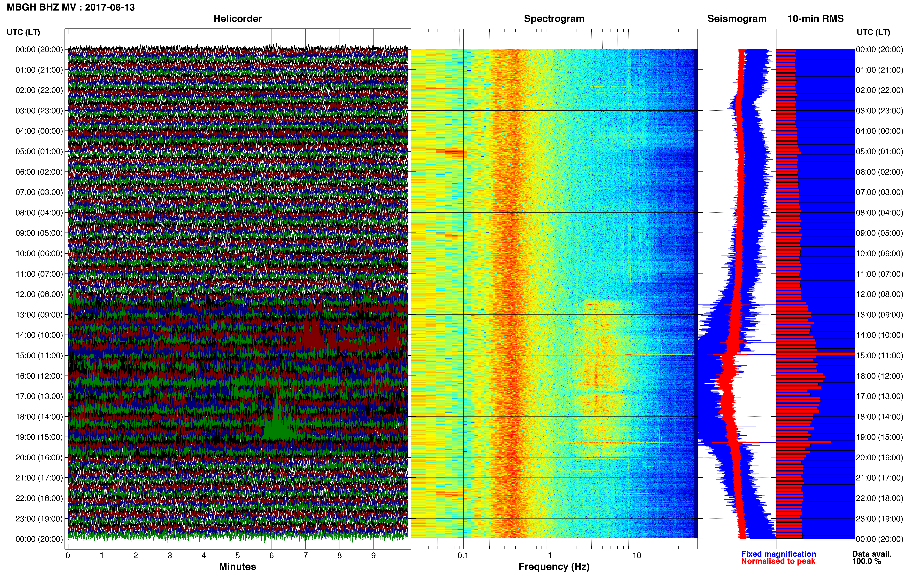Viewport: 924px width, 578px height.
Task: Click the minute '0' tick on helicorder axis
Action: tap(68, 555)
